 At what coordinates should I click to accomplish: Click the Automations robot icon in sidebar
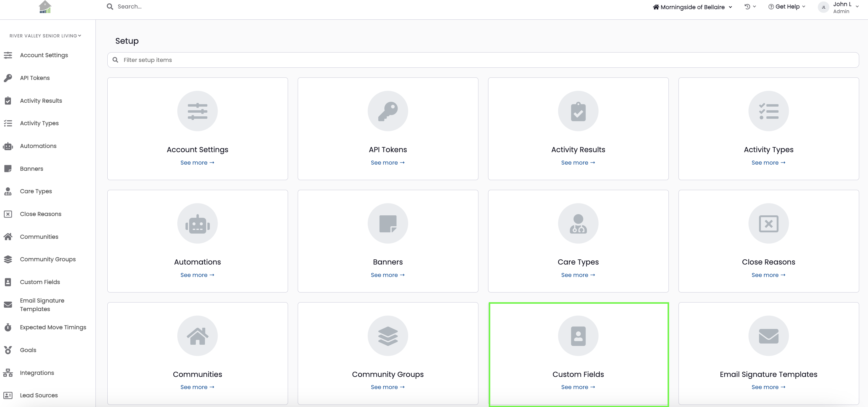click(8, 146)
